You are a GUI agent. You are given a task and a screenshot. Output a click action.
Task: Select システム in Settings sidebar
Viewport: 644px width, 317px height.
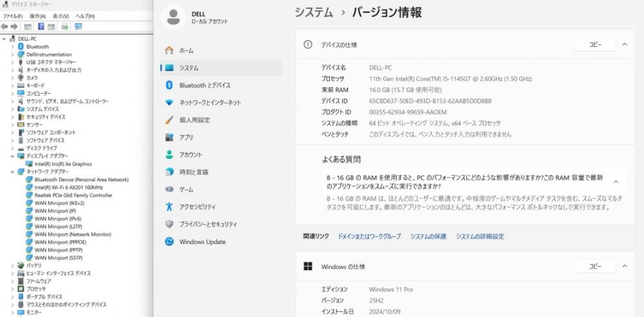pos(221,68)
